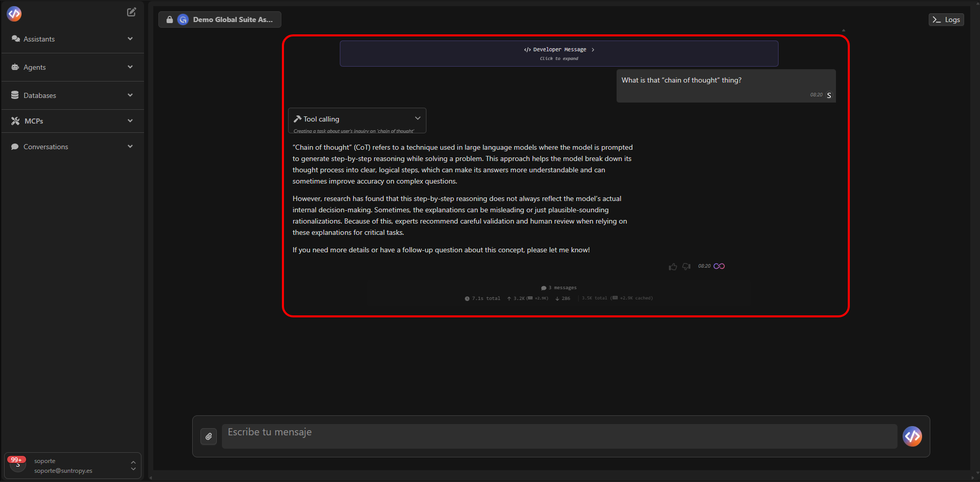Open the soporte account menu chevron
980x482 pixels.
pyautogui.click(x=133, y=466)
